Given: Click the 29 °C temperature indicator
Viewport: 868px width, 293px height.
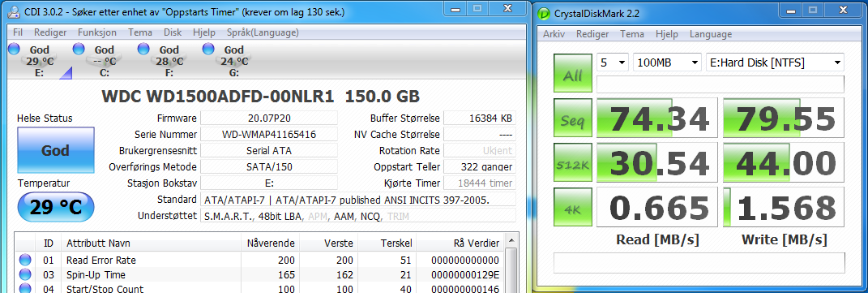Looking at the screenshot, I should point(56,208).
